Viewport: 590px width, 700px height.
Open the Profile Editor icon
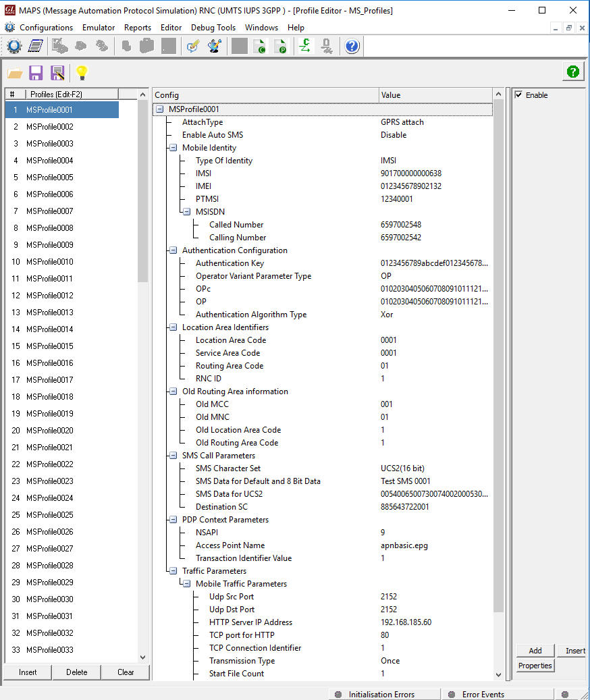tap(36, 46)
